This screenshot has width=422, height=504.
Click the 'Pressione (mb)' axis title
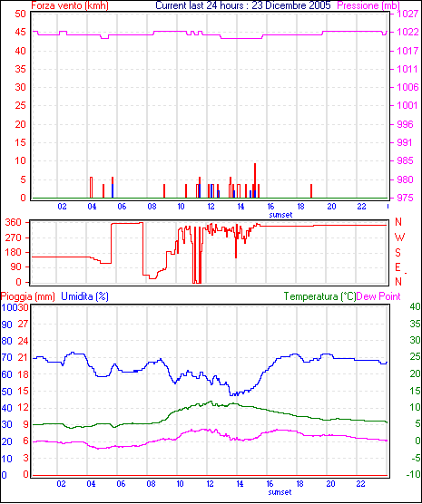click(368, 5)
